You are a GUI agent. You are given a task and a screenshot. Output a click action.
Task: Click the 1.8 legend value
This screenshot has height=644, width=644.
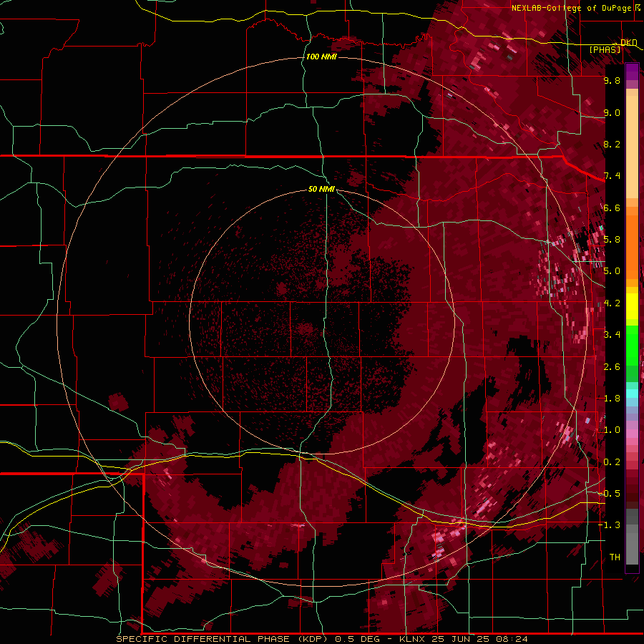[612, 399]
